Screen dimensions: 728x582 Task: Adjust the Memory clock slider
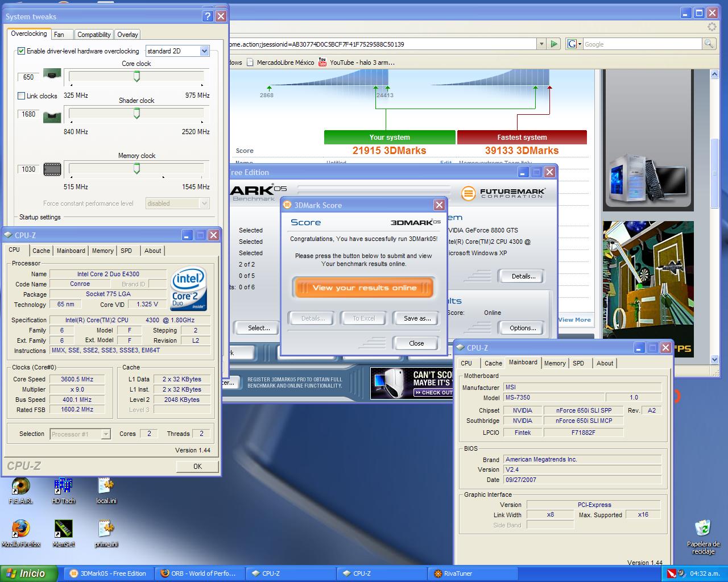(x=136, y=169)
